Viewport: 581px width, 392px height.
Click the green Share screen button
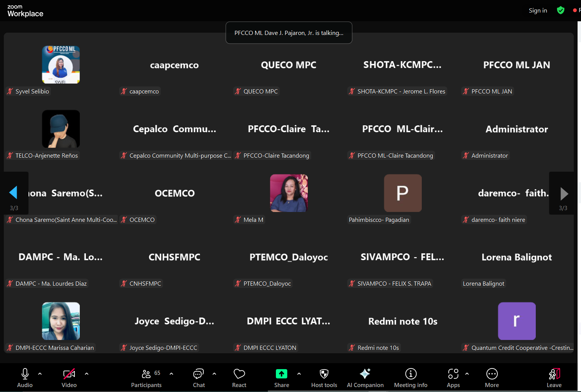tap(282, 374)
